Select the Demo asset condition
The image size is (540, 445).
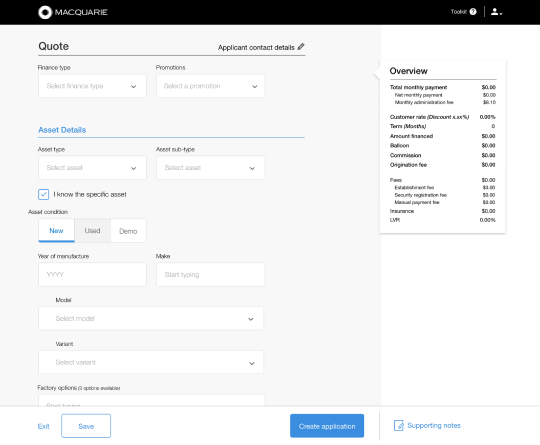[x=128, y=231]
